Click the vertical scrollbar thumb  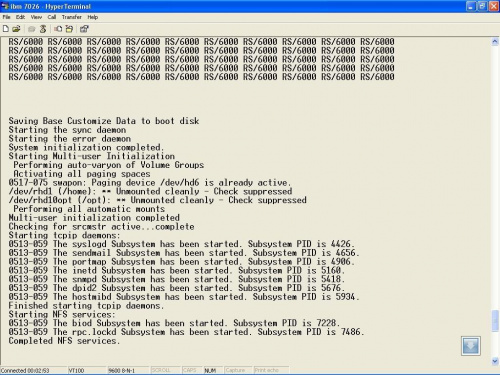pos(495,321)
